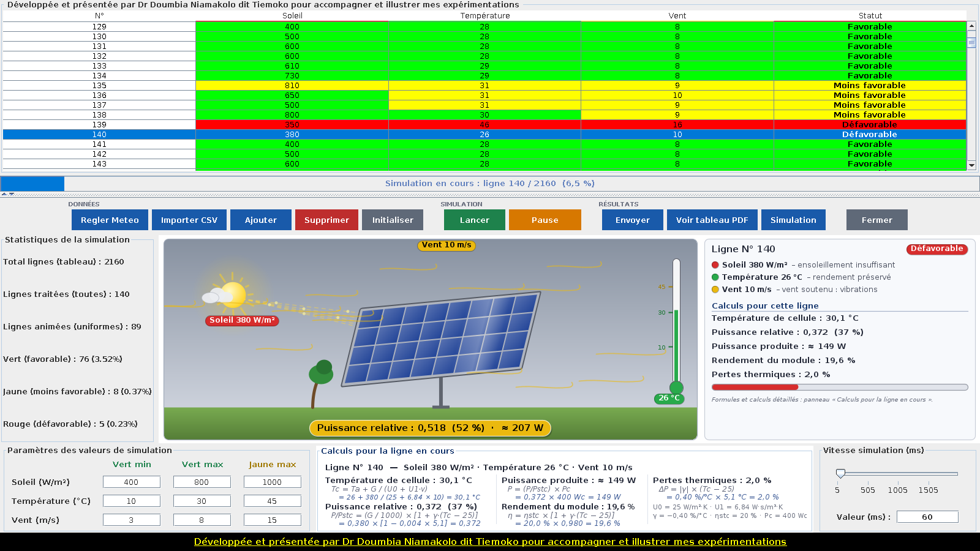Delete row using Supprimer button
The image size is (980, 551).
(x=326, y=220)
